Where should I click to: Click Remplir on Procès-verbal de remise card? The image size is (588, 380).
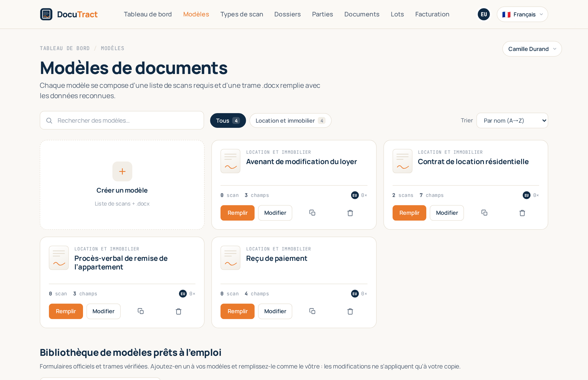click(x=66, y=311)
